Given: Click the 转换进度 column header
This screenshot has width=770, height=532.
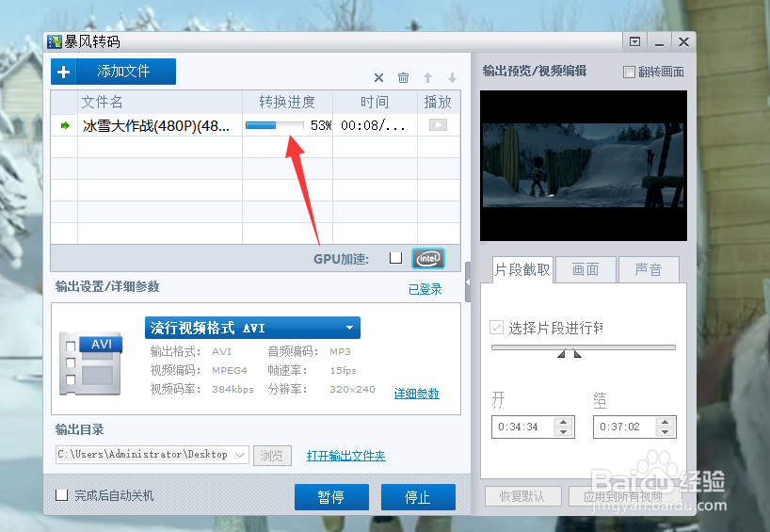Looking at the screenshot, I should click(x=287, y=103).
